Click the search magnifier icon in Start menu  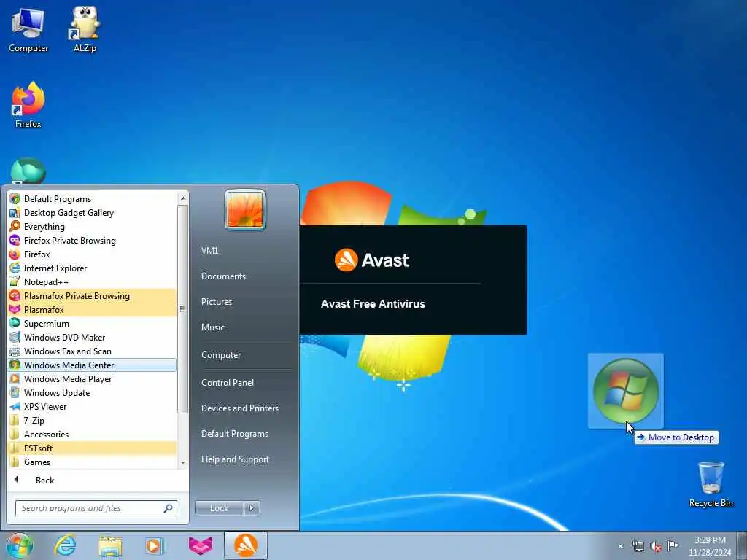(169, 508)
